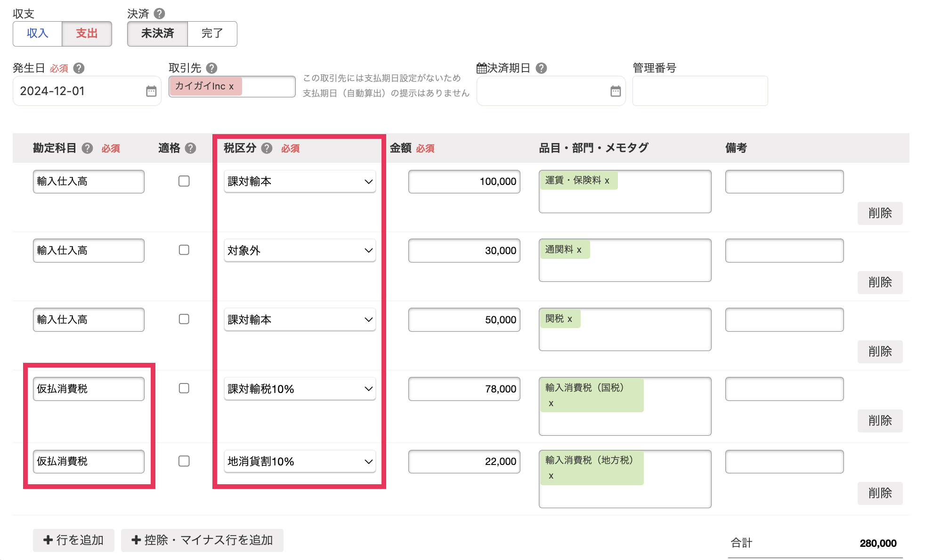Open the 地消貨割10% dropdown
This screenshot has width=941, height=560.
click(x=300, y=461)
